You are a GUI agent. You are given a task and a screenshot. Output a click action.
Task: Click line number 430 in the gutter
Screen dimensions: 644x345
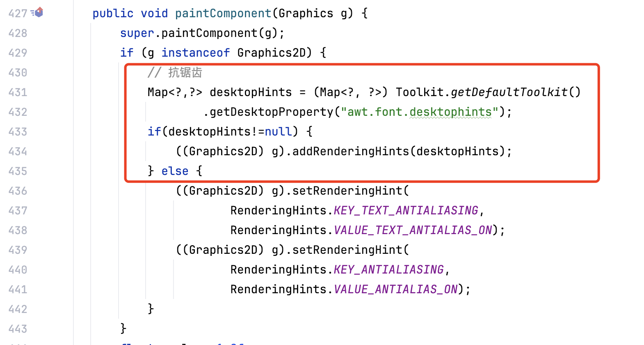pyautogui.click(x=18, y=73)
